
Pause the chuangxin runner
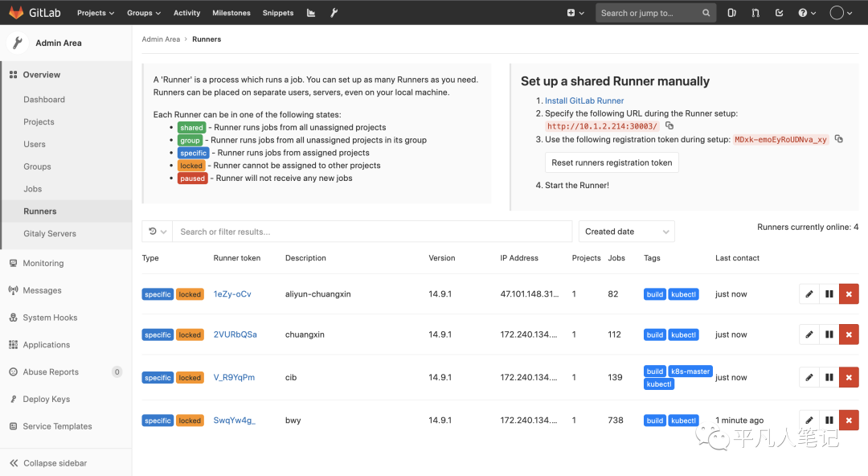(x=829, y=334)
